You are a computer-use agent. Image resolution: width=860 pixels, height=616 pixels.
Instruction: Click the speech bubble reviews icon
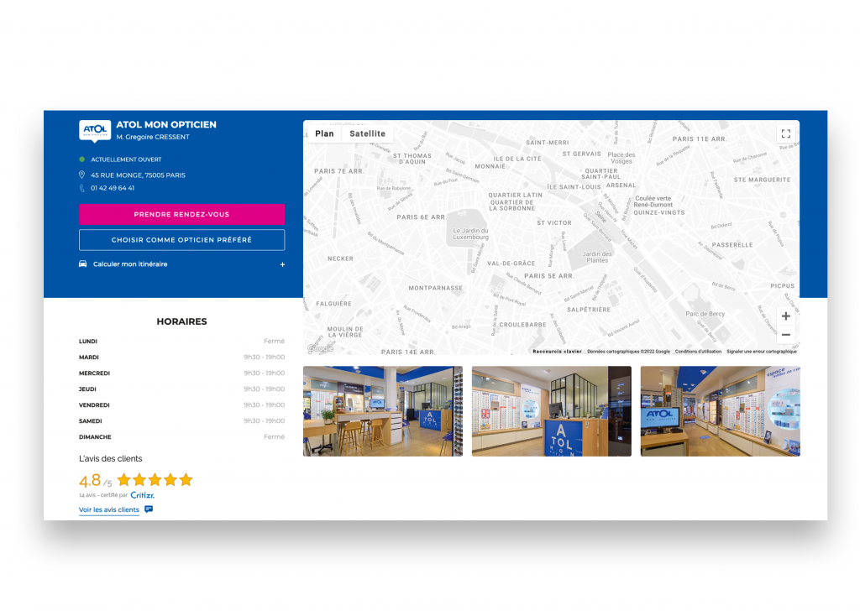pos(149,509)
